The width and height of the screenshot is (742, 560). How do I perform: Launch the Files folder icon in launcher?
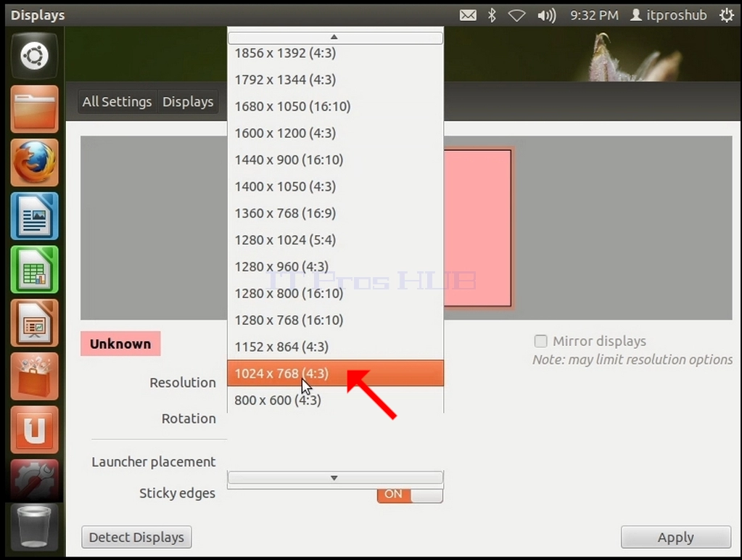[x=35, y=109]
